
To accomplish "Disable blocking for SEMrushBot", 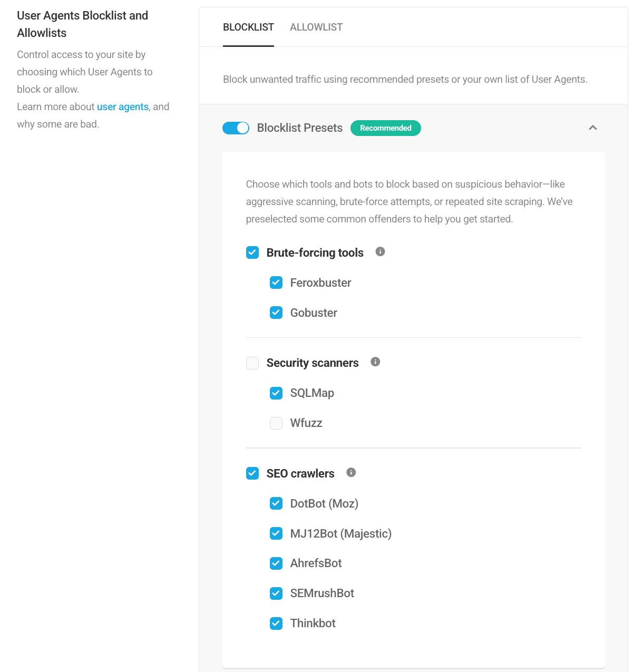I will click(x=276, y=593).
